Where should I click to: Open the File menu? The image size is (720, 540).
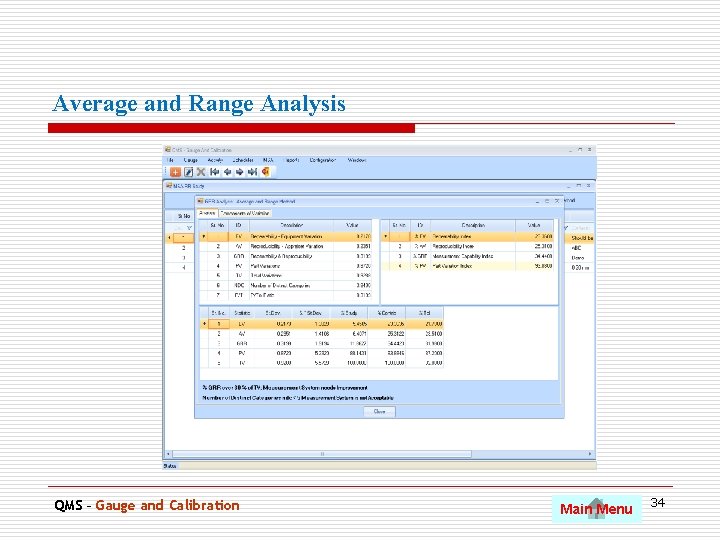point(170,160)
